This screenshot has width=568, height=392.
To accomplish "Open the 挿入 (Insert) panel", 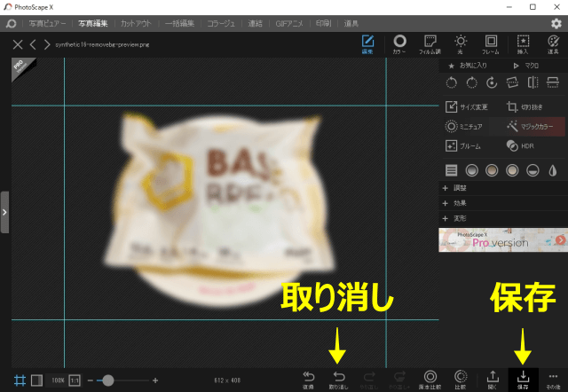I will [523, 44].
